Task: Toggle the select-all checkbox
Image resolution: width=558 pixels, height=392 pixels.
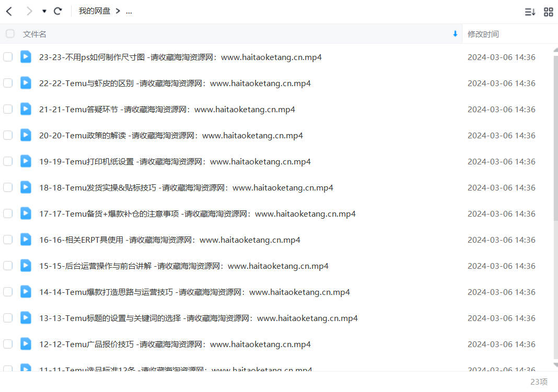Action: [x=10, y=34]
